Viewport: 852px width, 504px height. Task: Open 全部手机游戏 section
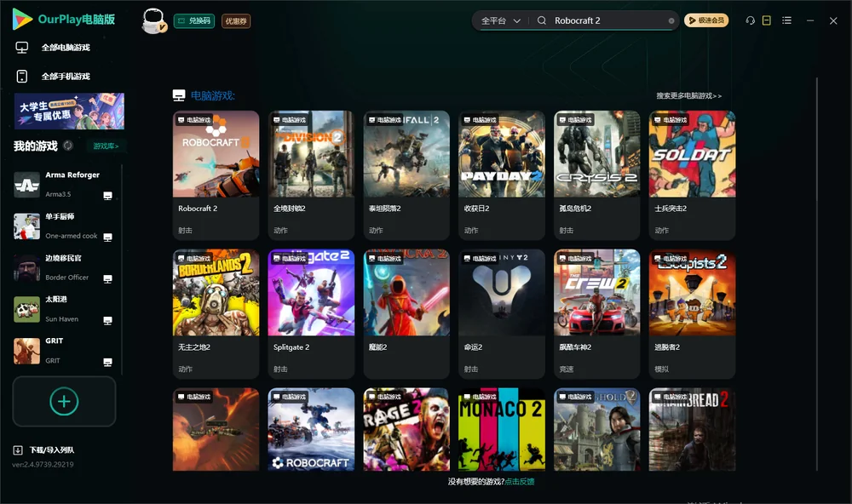coord(53,76)
